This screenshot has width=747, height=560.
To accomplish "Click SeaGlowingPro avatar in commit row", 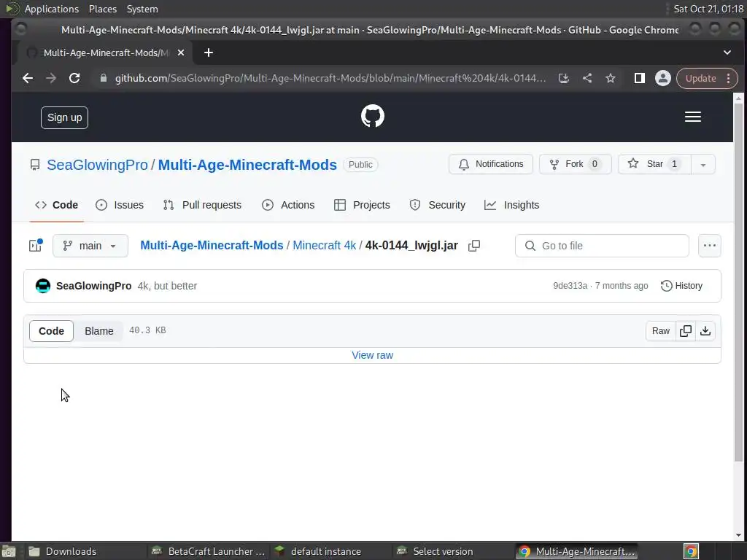I will coord(43,286).
